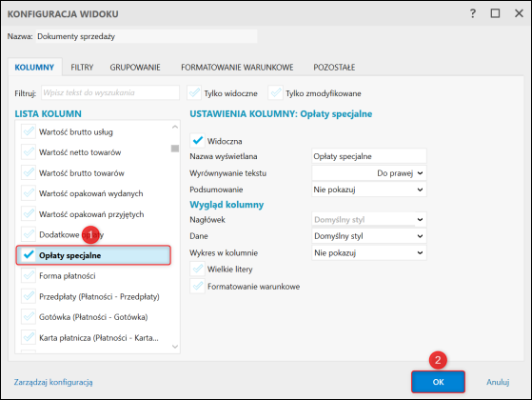Toggle checkmark icon for Gotówka column
This screenshot has height=400, width=532.
tap(29, 316)
